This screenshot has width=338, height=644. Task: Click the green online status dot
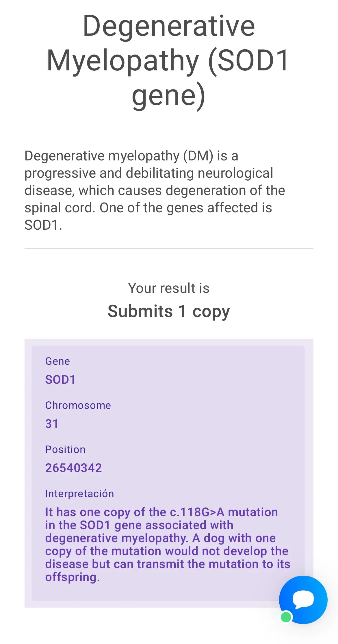click(x=286, y=617)
